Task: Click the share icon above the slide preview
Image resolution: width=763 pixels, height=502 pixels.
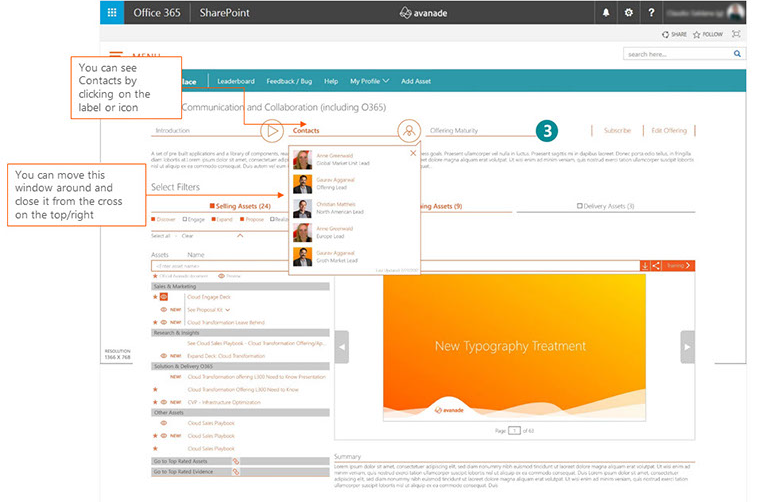Action: (656, 265)
